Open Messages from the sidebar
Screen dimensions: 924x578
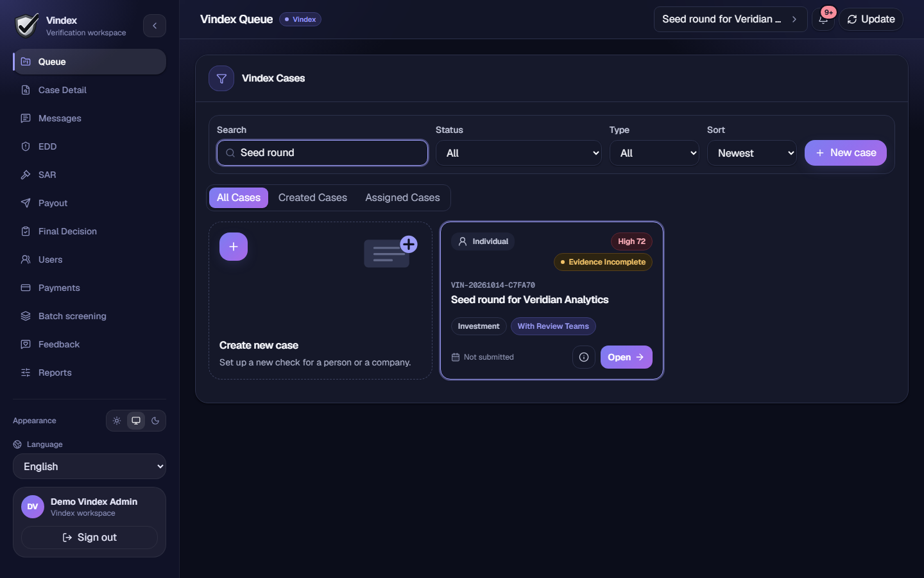pos(89,118)
